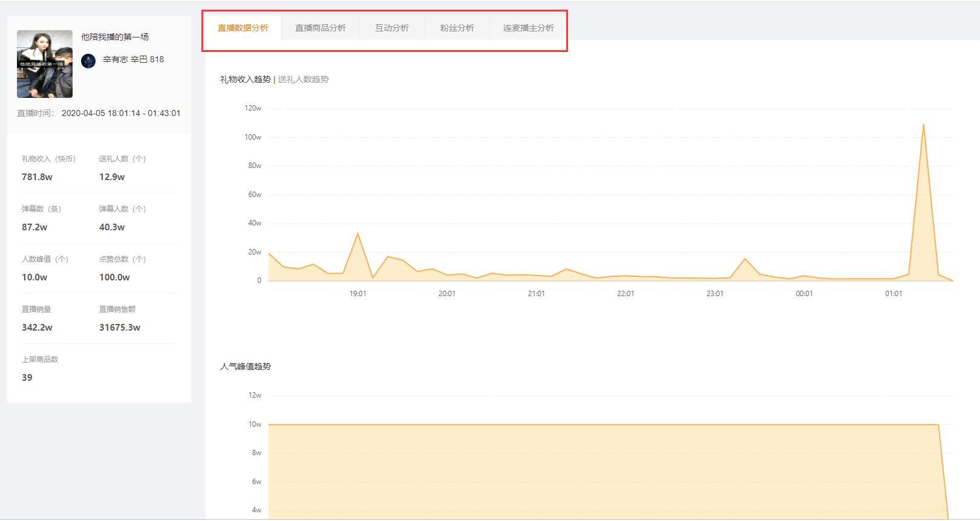Click the 人气峰值趋势 chart title
Screen dimensions: 980x521
[x=245, y=366]
